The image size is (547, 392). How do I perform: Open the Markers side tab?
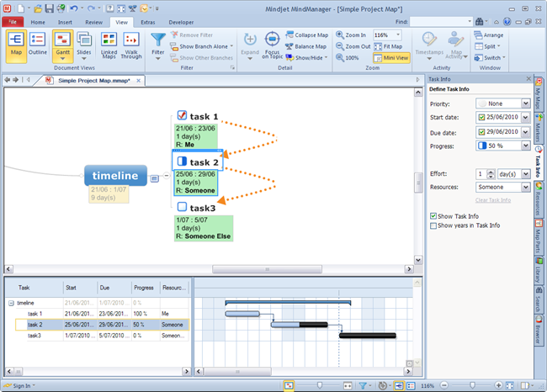click(539, 128)
